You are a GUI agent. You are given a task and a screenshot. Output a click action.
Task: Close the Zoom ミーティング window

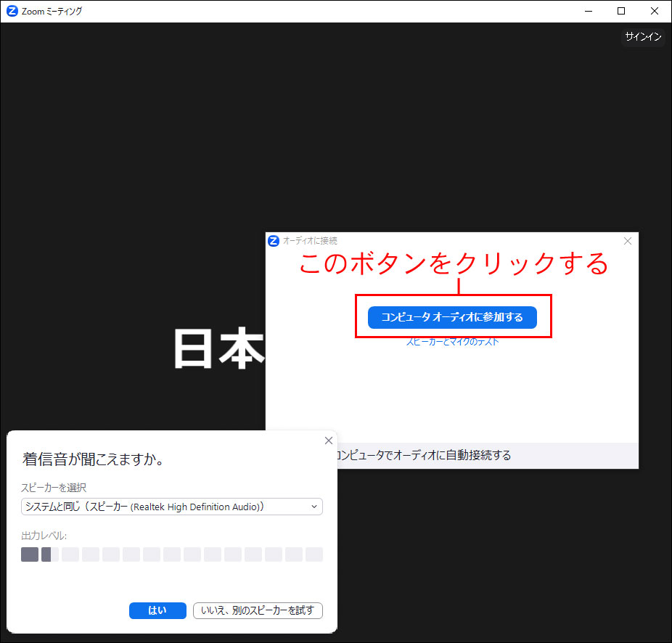pos(654,11)
